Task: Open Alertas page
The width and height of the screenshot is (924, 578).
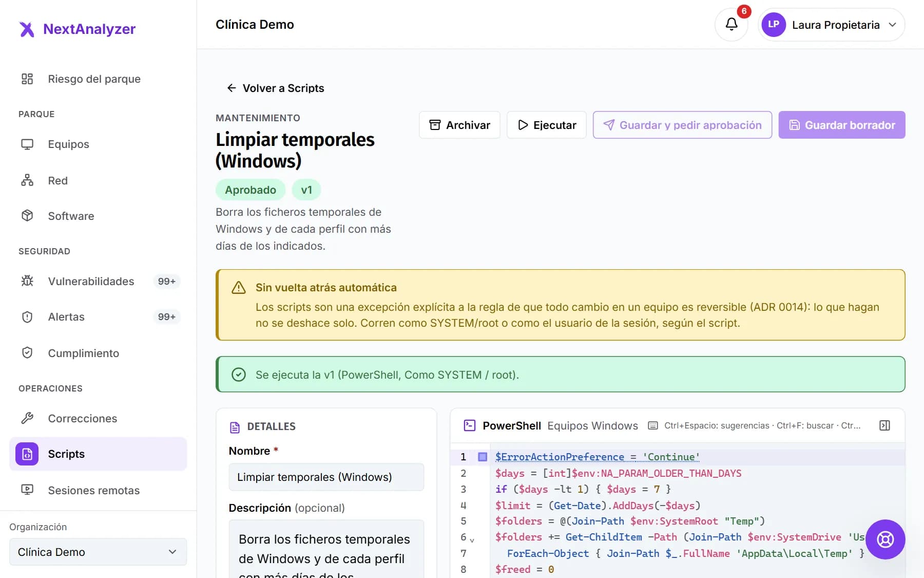Action: tap(98, 316)
